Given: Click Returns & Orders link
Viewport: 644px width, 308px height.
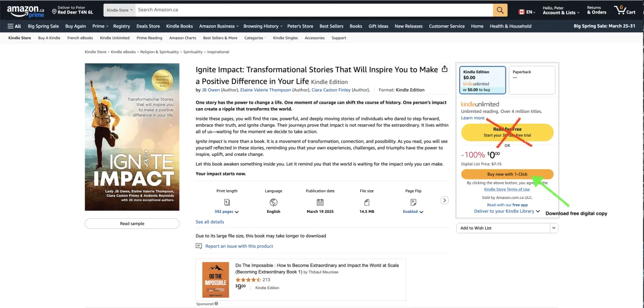Looking at the screenshot, I should (596, 10).
